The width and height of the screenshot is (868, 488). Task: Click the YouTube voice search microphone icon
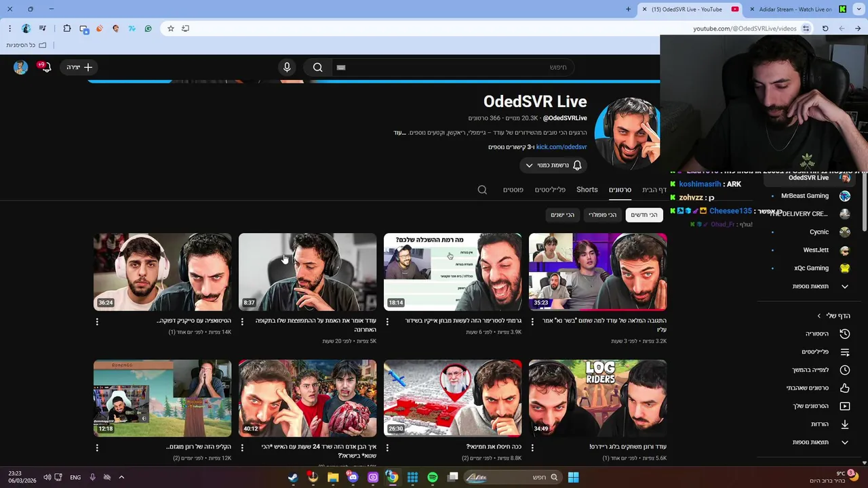(x=287, y=67)
